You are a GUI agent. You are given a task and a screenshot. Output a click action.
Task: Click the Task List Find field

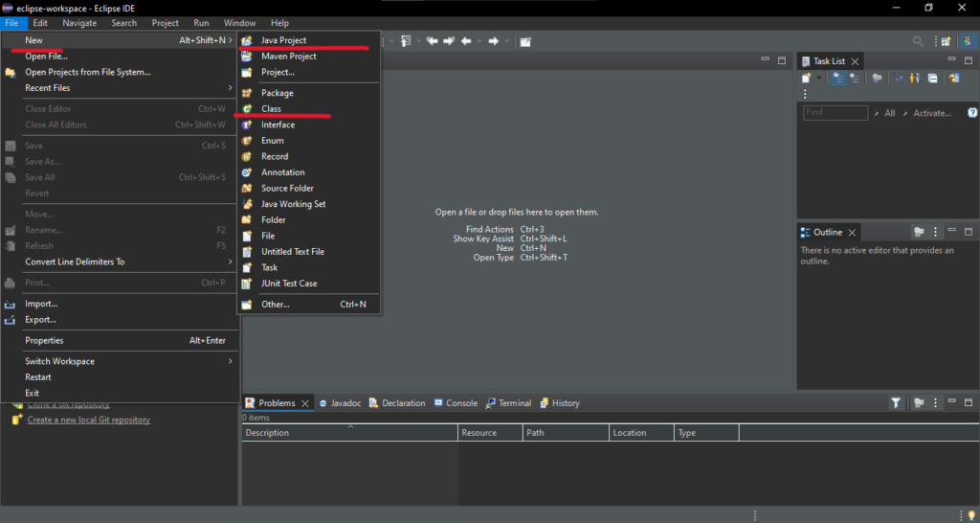coord(835,113)
